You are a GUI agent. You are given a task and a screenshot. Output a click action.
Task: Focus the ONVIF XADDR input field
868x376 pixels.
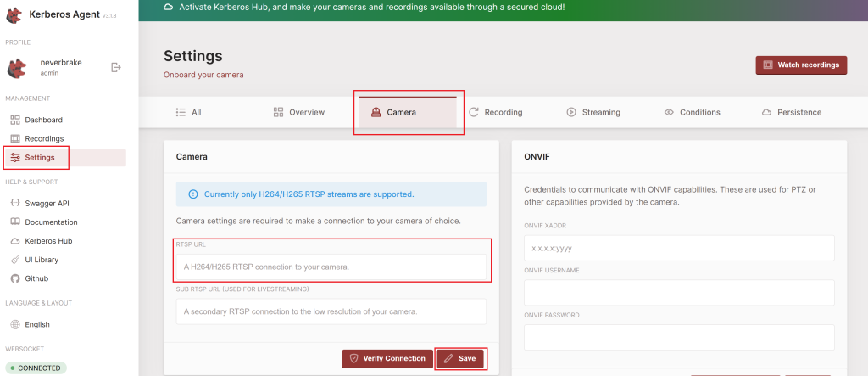tap(679, 248)
